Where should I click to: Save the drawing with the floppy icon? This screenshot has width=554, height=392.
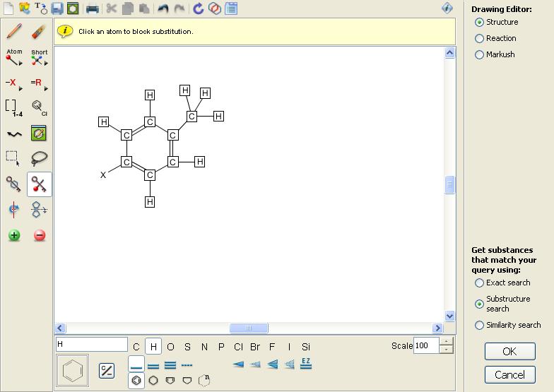coord(57,8)
